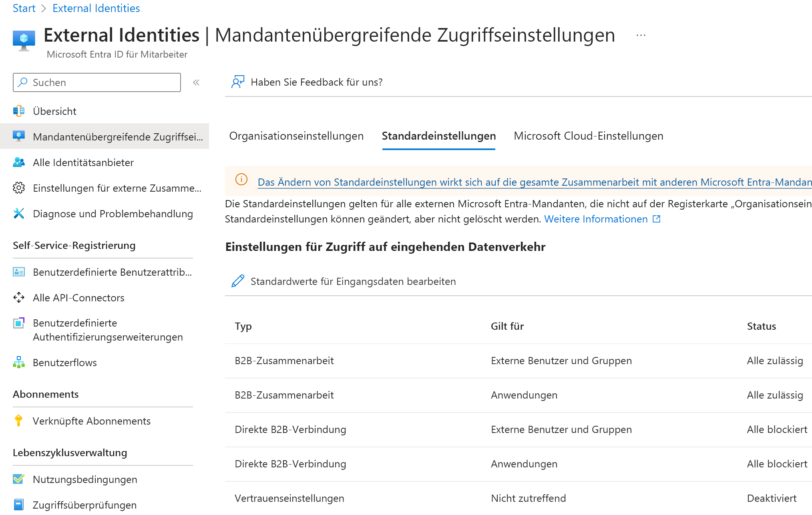Select the Standardeinstellungen tab
The width and height of the screenshot is (812, 515).
(x=439, y=136)
